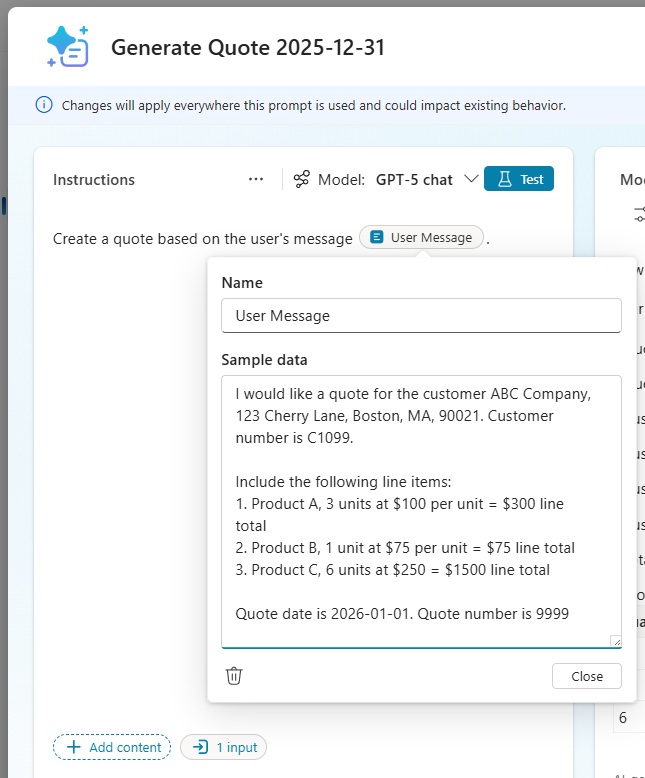The image size is (645, 778).
Task: Grab the Sample data text area resize handle
Action: 615,641
